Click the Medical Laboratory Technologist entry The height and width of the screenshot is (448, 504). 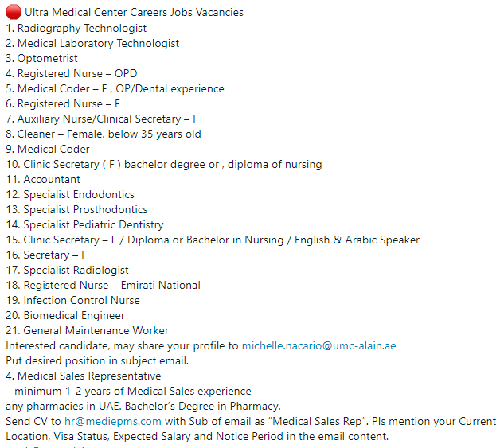pos(92,43)
